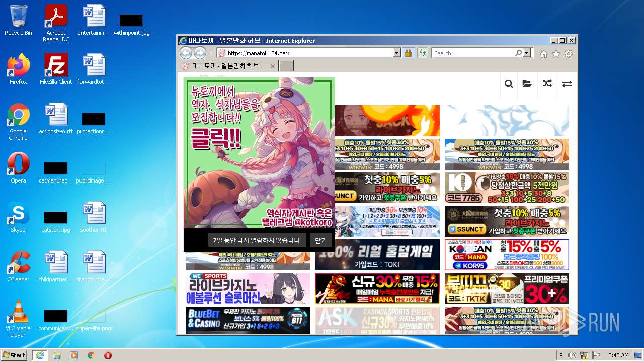Image resolution: width=644 pixels, height=362 pixels.
Task: Click the site search magnifier icon
Action: tap(509, 84)
